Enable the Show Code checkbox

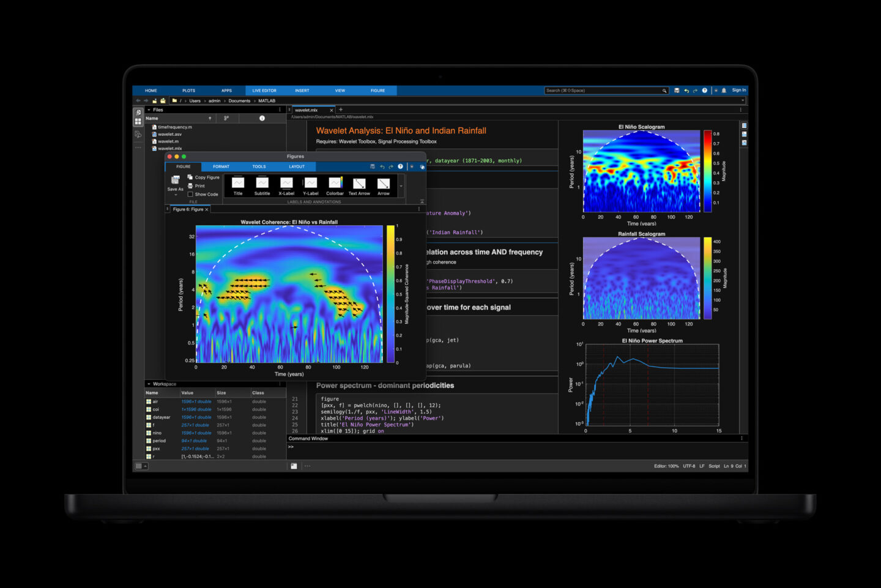(191, 194)
